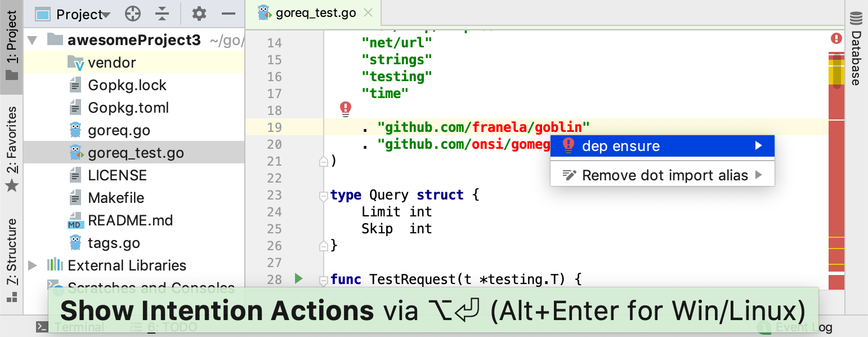868x337 pixels.
Task: Click the "testing" import line
Action: [x=397, y=77]
